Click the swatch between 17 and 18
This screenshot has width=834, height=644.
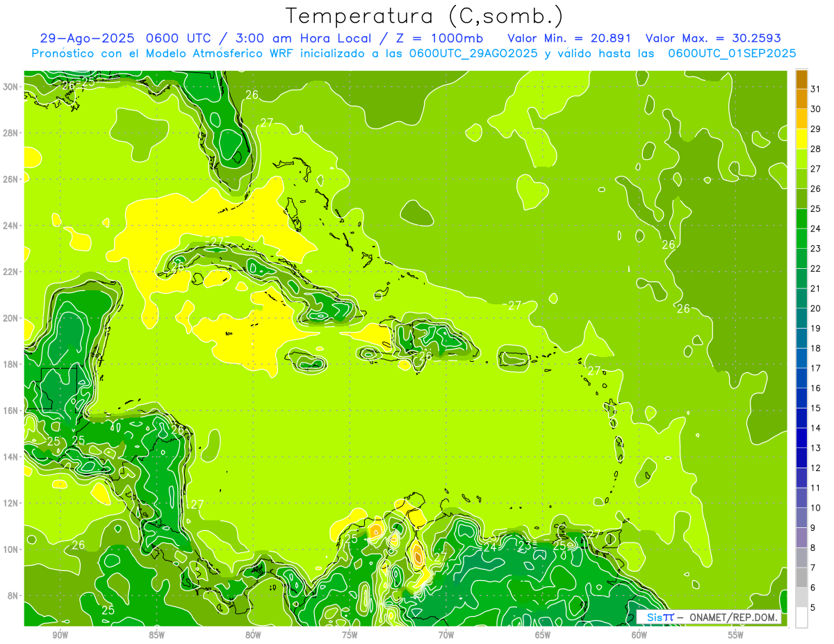pyautogui.click(x=801, y=358)
